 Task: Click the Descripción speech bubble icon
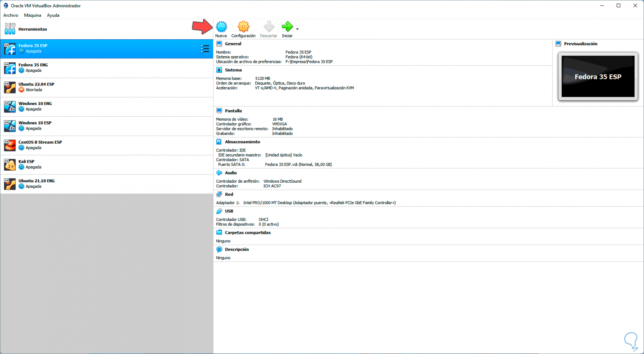tap(219, 249)
